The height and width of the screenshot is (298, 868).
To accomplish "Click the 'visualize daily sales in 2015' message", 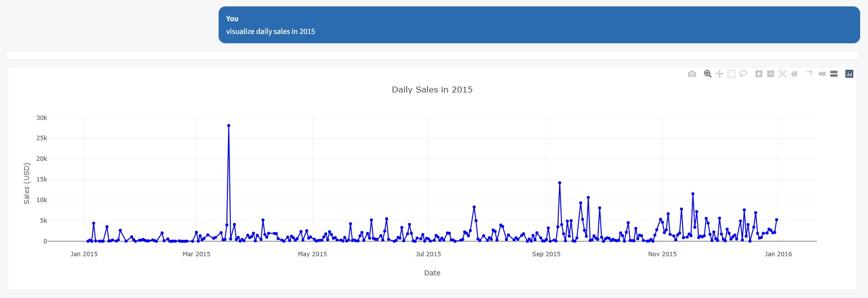I will click(x=270, y=31).
